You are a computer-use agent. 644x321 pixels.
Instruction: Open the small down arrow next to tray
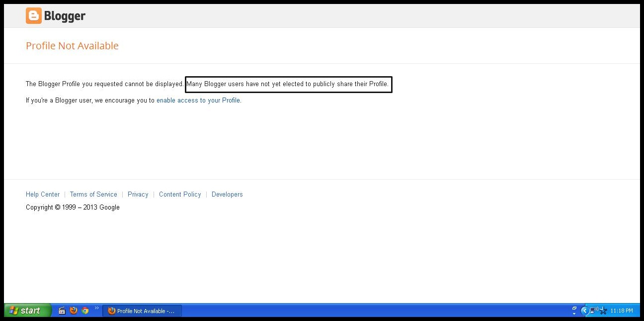click(574, 314)
